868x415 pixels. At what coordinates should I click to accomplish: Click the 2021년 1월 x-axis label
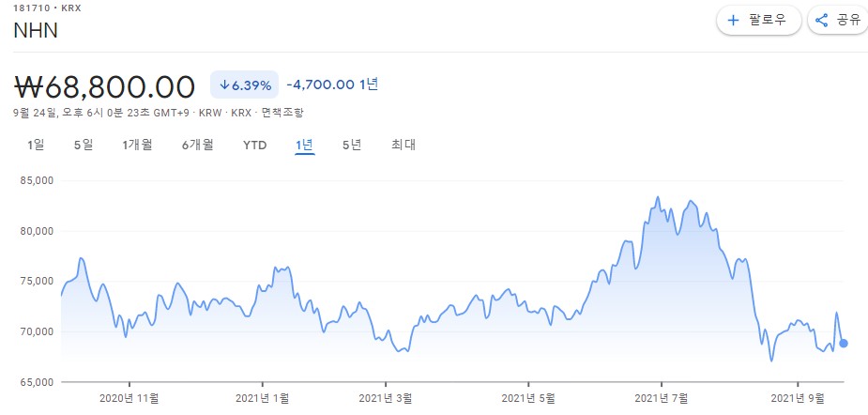[262, 398]
